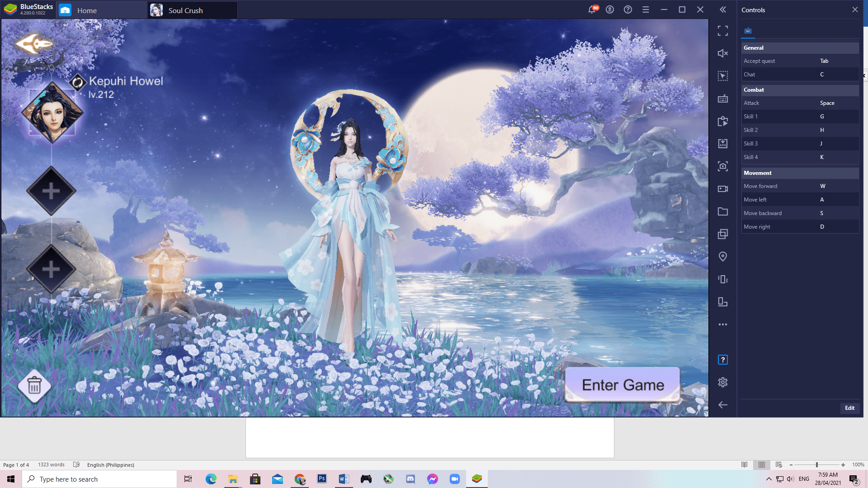The height and width of the screenshot is (488, 868).
Task: Zoom out with Word's minus button
Action: click(x=791, y=465)
